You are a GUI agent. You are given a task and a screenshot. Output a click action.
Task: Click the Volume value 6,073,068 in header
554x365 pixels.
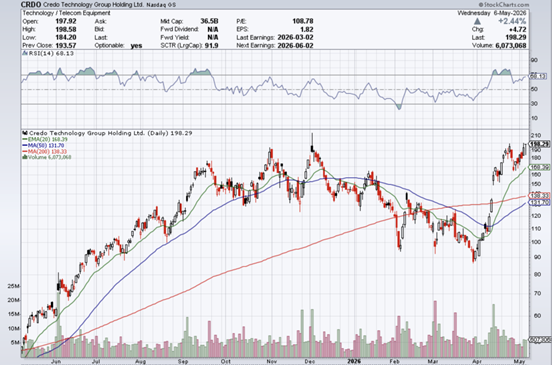pyautogui.click(x=511, y=46)
